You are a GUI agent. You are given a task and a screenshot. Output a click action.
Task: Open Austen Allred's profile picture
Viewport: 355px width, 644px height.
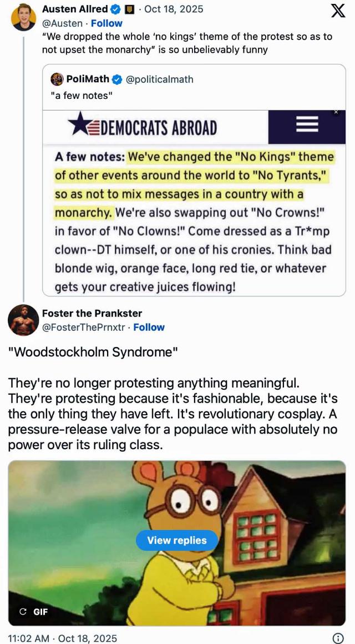pos(23,16)
